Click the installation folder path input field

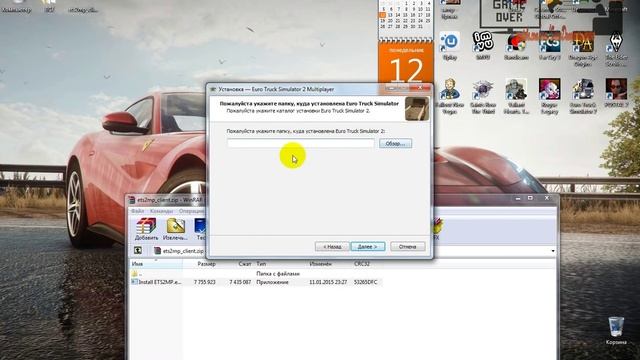tap(301, 143)
